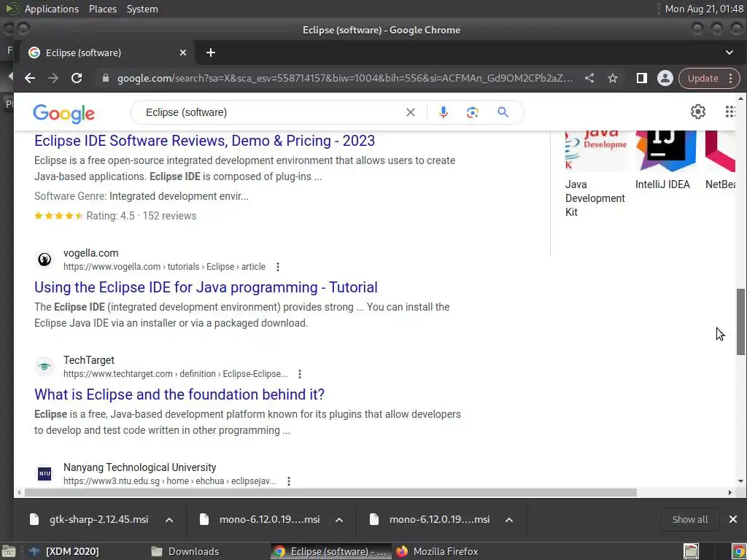Open more options for Nanyang Technological University result

[x=289, y=481]
